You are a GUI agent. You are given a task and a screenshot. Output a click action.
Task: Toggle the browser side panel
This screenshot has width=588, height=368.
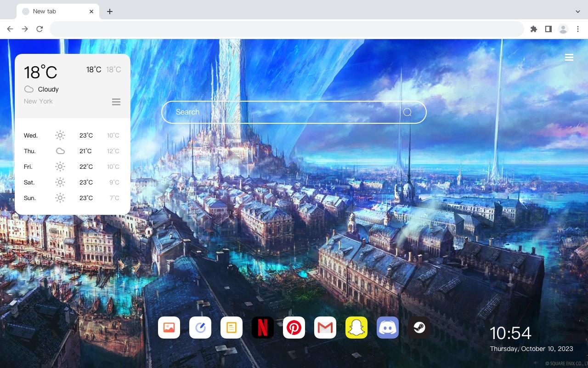[x=548, y=29]
